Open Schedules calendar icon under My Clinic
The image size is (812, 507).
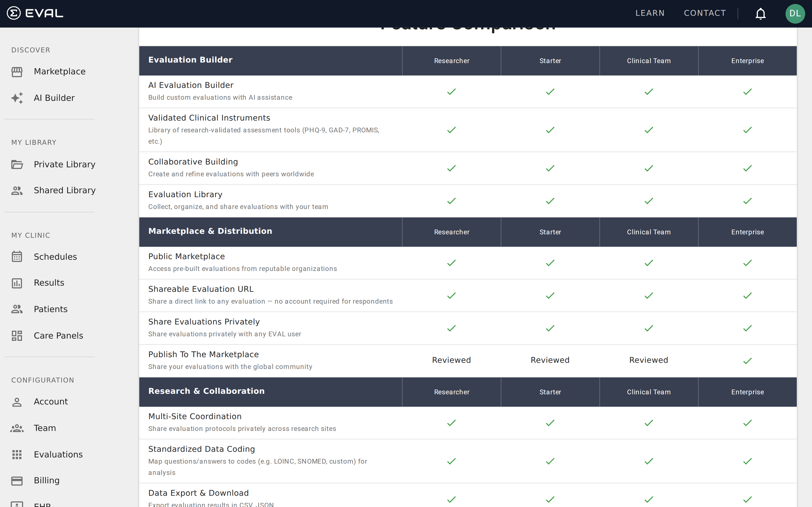(17, 257)
